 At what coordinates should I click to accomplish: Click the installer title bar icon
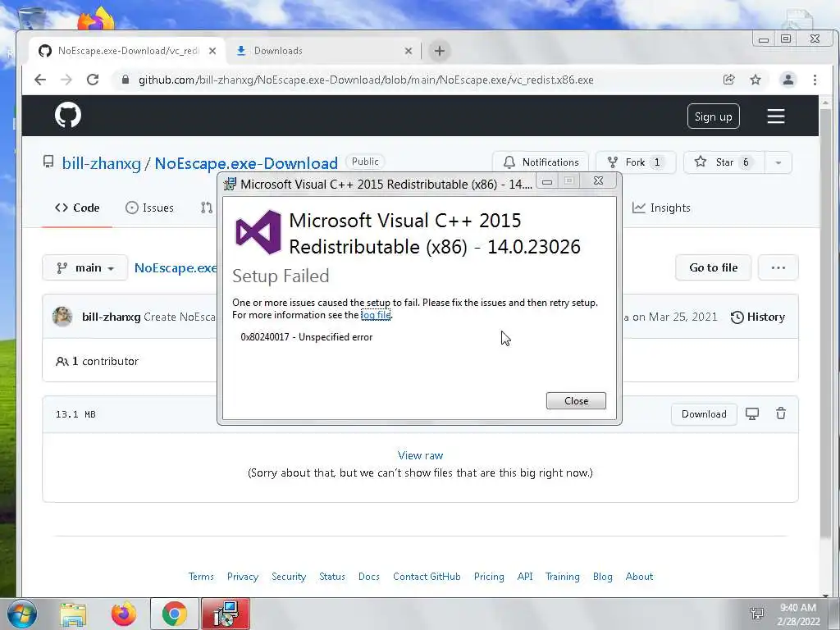click(x=230, y=185)
